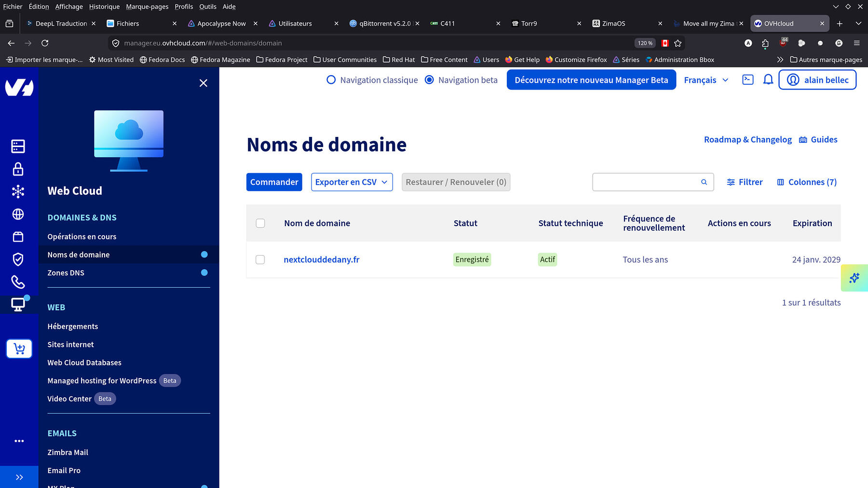Open the Public Cloud hub icon in sidebar
868x488 pixels.
pos(18,191)
